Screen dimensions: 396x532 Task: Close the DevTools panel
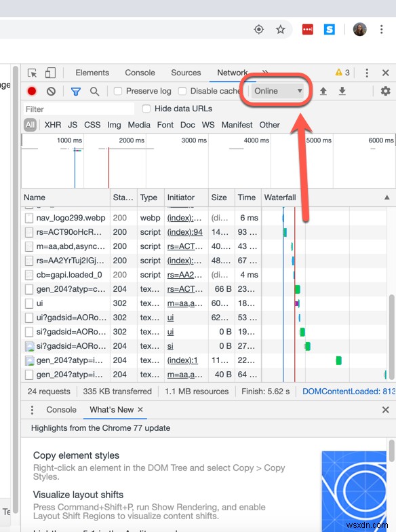(385, 73)
